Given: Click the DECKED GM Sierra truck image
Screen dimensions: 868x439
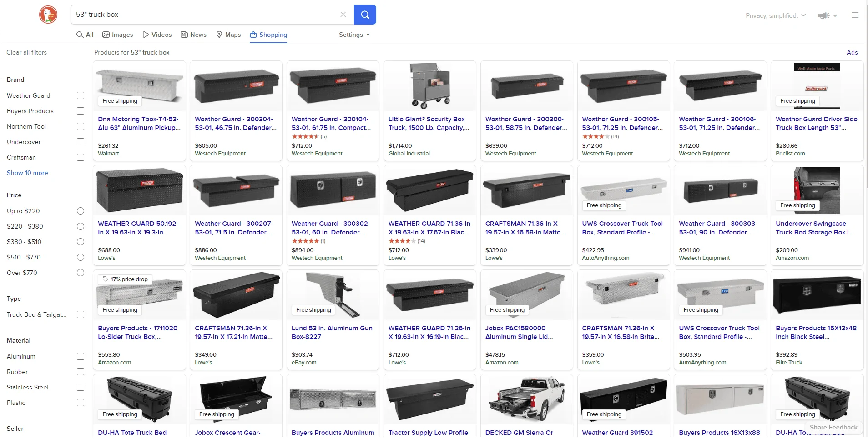Looking at the screenshot, I should click(x=527, y=399).
